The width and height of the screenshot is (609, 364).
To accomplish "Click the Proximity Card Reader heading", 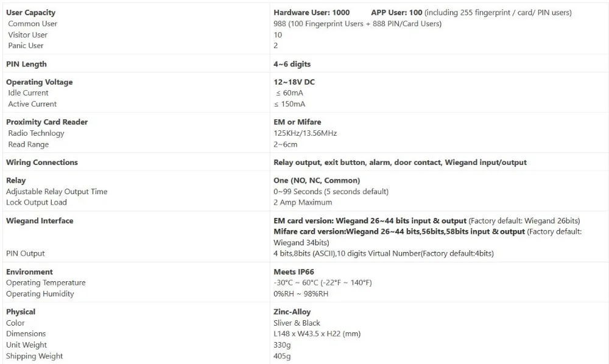I will pyautogui.click(x=47, y=122).
